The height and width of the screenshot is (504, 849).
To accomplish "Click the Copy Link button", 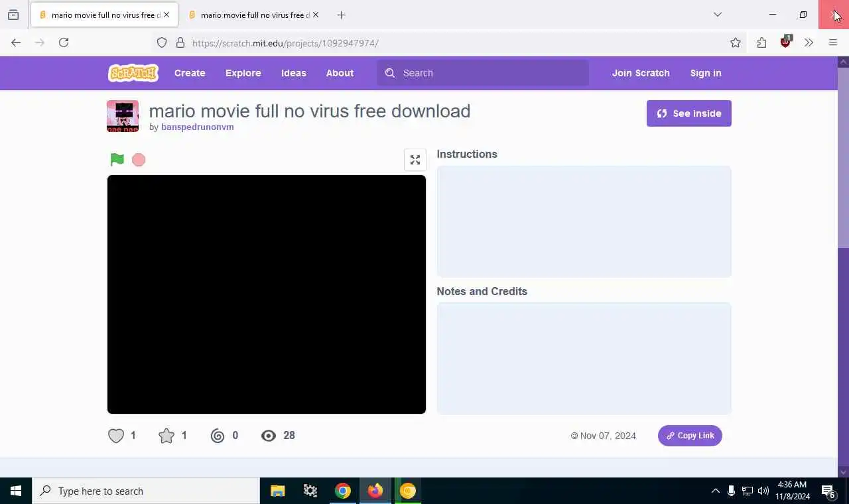I will (690, 436).
